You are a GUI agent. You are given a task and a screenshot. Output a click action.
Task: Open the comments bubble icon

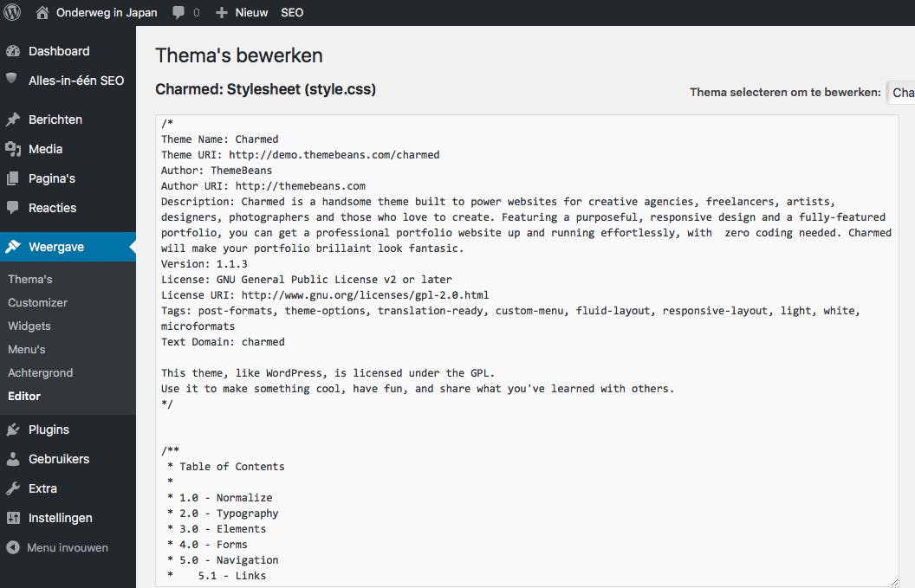pyautogui.click(x=178, y=12)
